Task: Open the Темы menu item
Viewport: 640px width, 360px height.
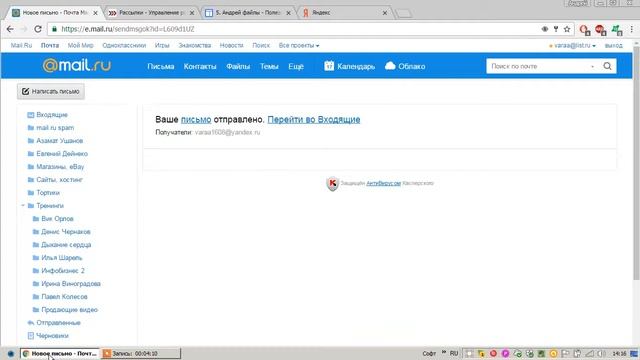Action: 269,66
